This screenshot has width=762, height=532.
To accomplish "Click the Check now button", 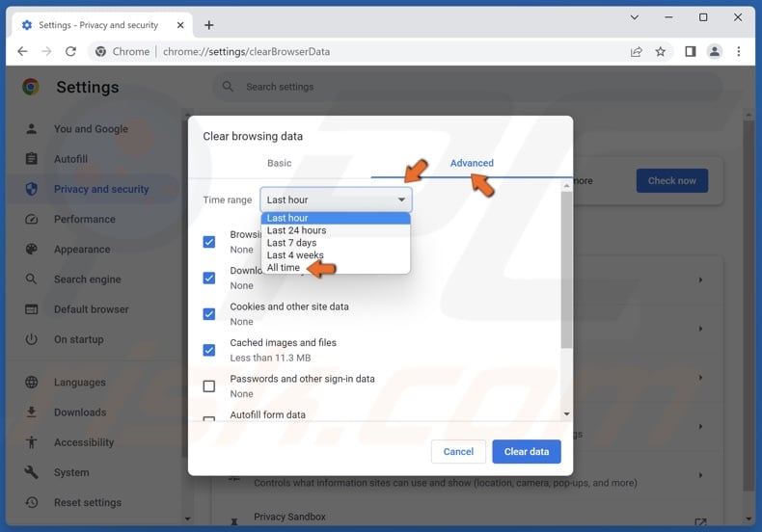I will 671,180.
